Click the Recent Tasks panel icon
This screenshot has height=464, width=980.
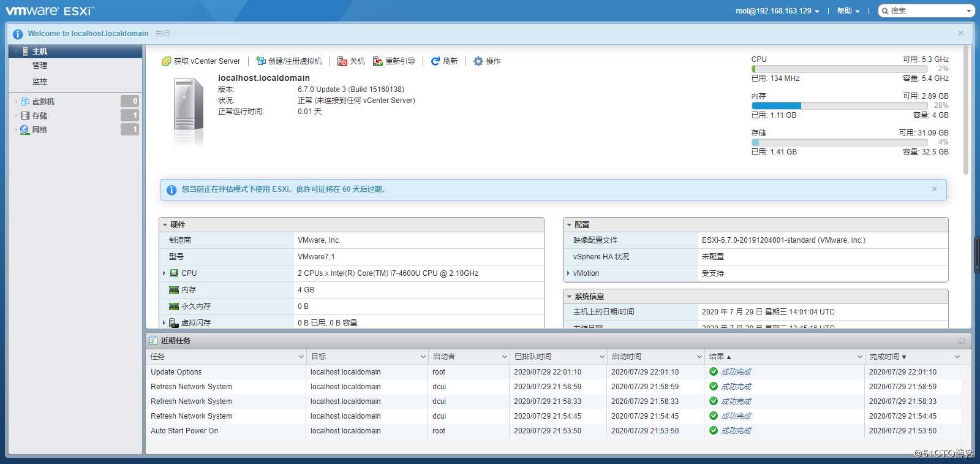click(x=153, y=341)
